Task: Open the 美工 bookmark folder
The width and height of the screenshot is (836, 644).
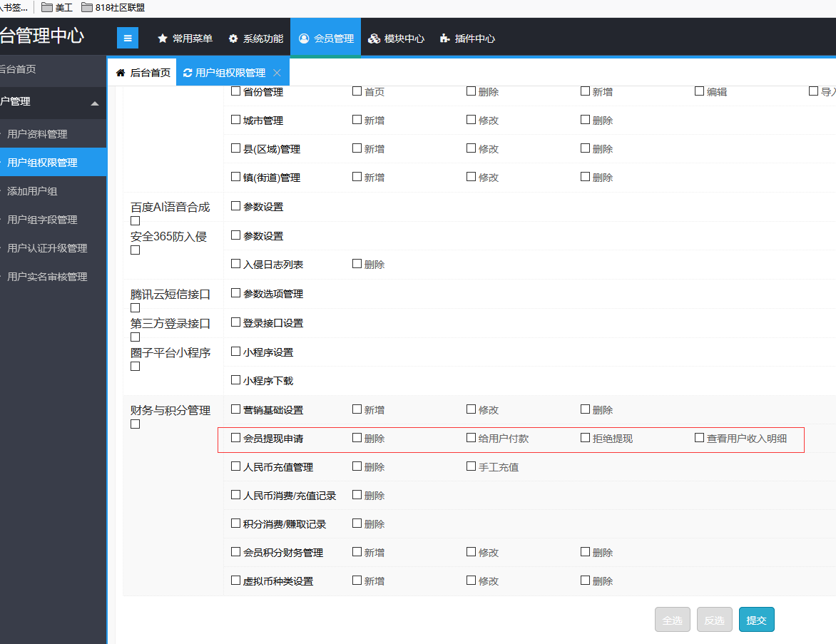Action: pyautogui.click(x=57, y=8)
